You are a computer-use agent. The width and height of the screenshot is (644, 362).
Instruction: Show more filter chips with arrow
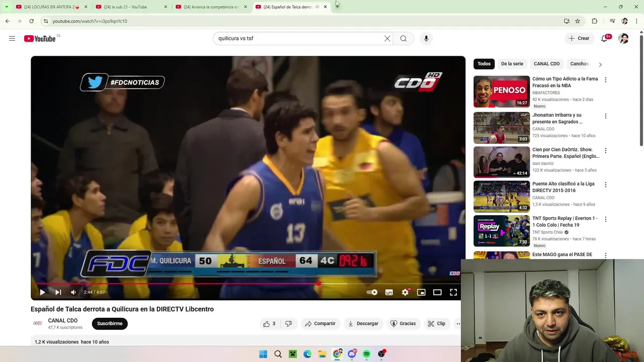600,64
